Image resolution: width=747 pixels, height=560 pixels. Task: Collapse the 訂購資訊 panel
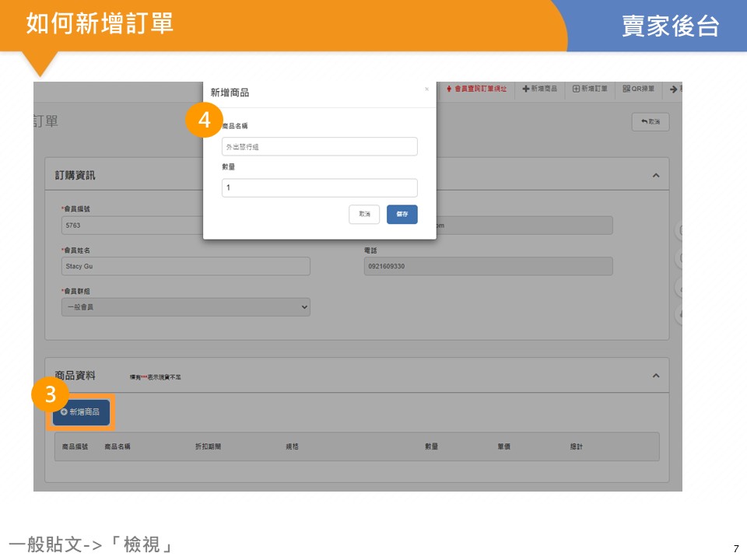pos(655,176)
